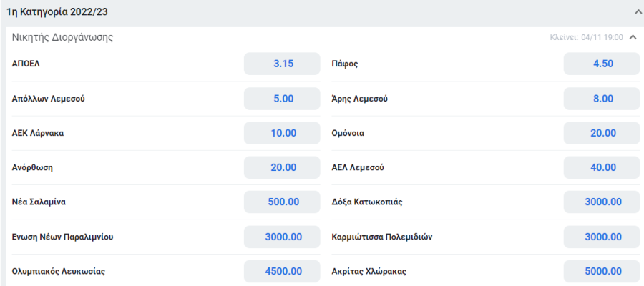Click the ΑΠΟΕΛ team name
This screenshot has width=644, height=286.
tap(26, 64)
